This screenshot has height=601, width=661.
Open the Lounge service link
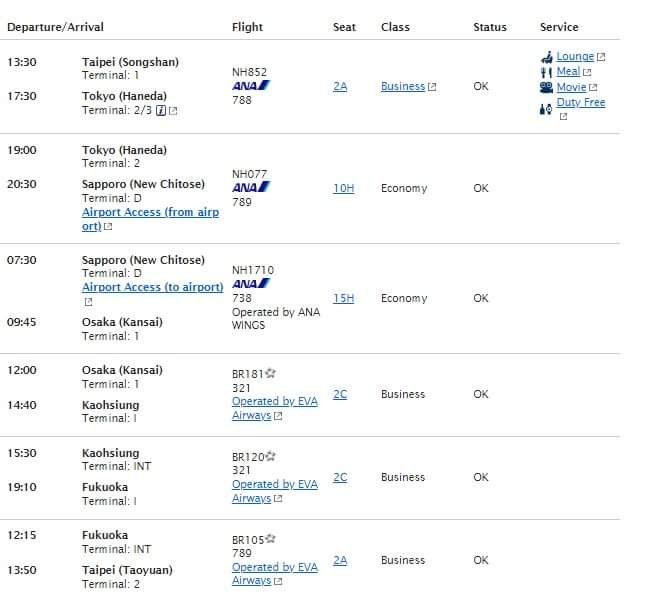click(x=575, y=57)
